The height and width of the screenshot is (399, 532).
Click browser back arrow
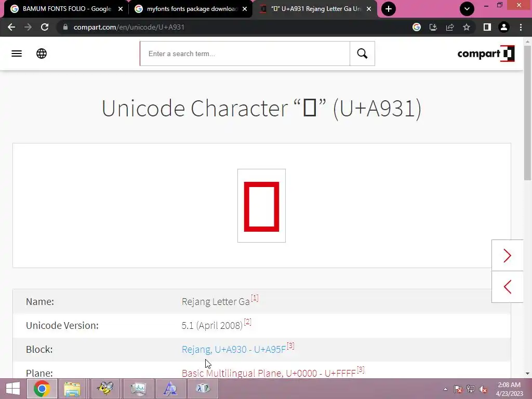click(x=11, y=27)
